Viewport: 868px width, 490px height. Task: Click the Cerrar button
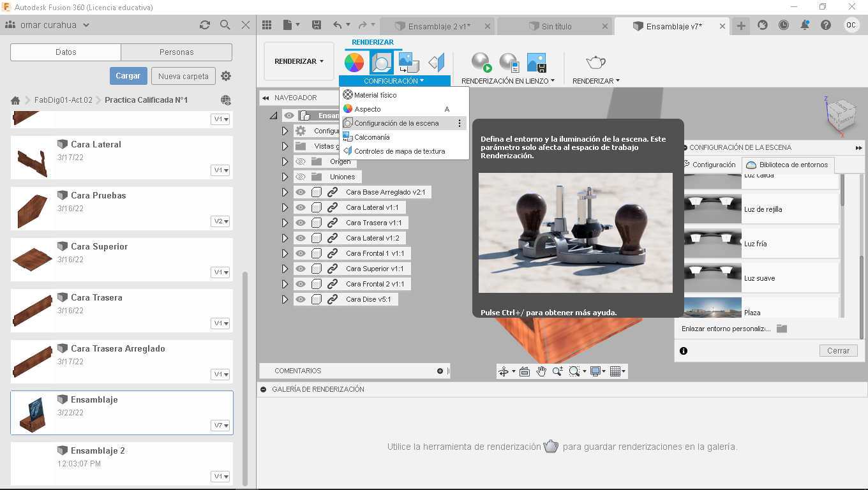(838, 351)
